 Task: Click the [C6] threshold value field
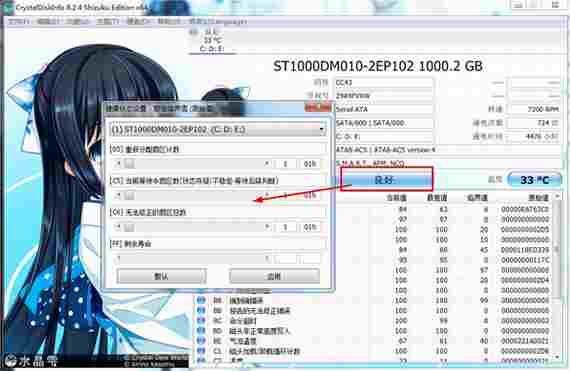285,227
